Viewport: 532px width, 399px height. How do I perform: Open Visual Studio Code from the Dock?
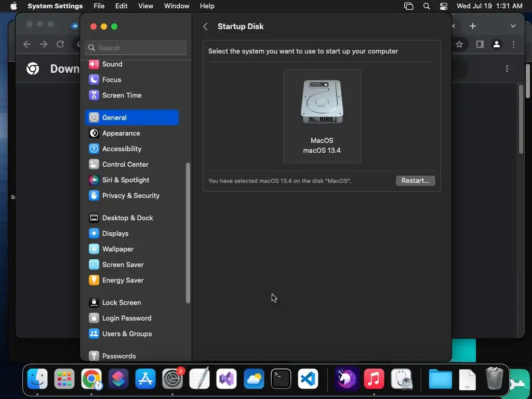[x=308, y=379]
